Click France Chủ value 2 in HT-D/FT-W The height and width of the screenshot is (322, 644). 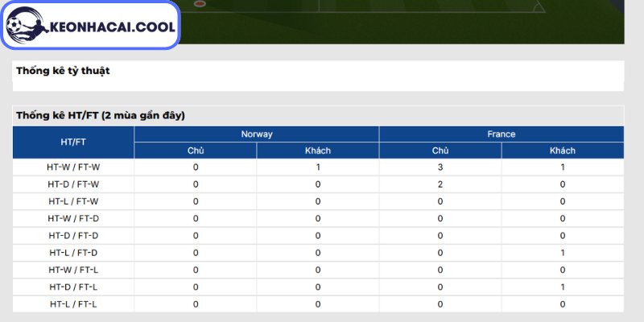pyautogui.click(x=440, y=184)
